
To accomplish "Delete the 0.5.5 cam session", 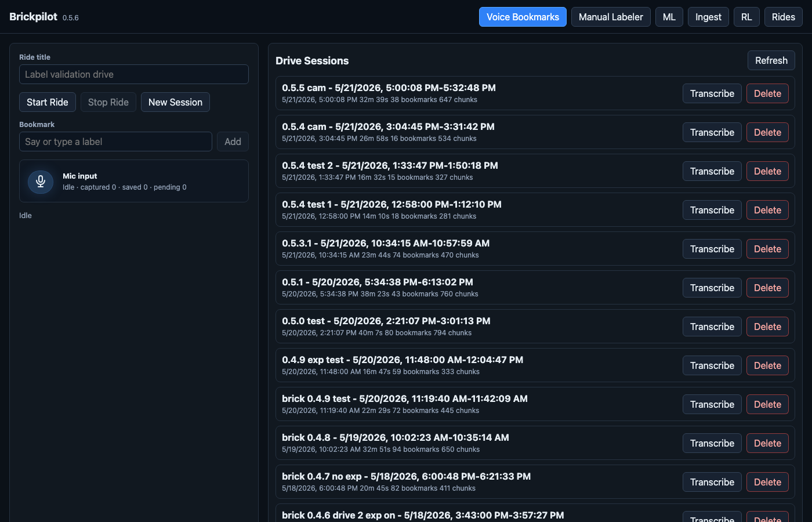I will tap(767, 93).
